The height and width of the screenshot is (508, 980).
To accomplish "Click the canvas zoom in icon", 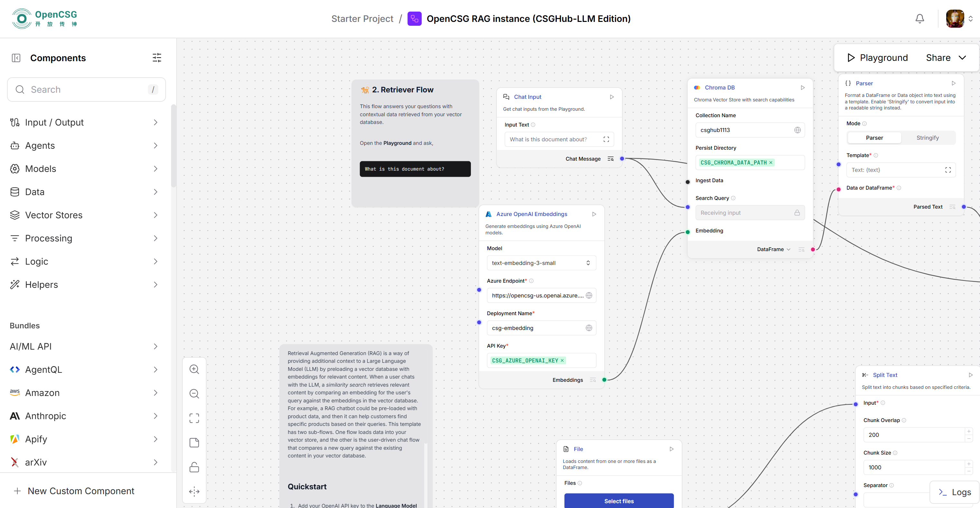I will (x=194, y=369).
